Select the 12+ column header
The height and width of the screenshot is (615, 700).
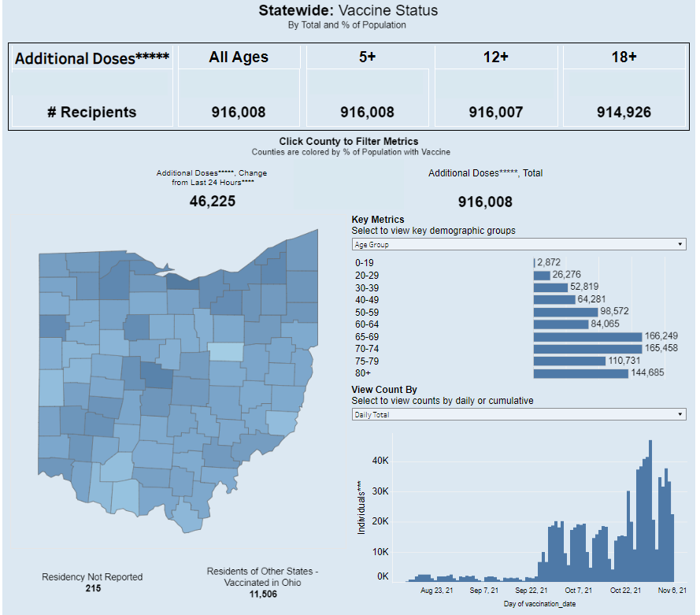pyautogui.click(x=497, y=57)
